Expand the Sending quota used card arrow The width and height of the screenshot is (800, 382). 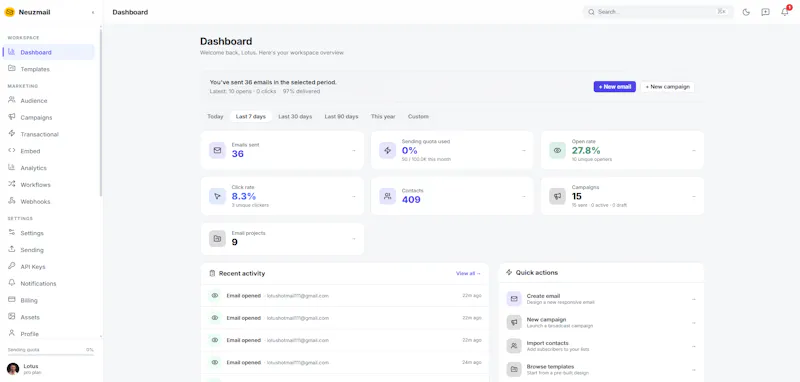tap(523, 150)
